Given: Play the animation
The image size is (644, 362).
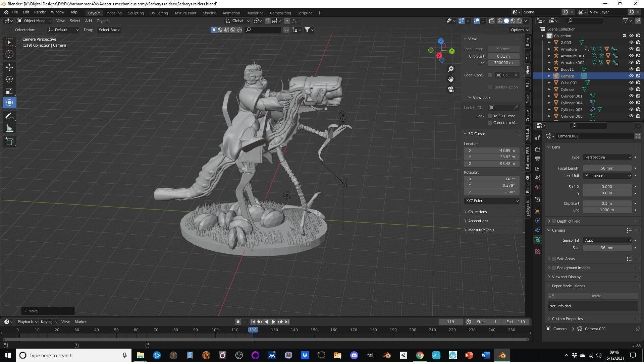Looking at the screenshot, I should click(273, 322).
